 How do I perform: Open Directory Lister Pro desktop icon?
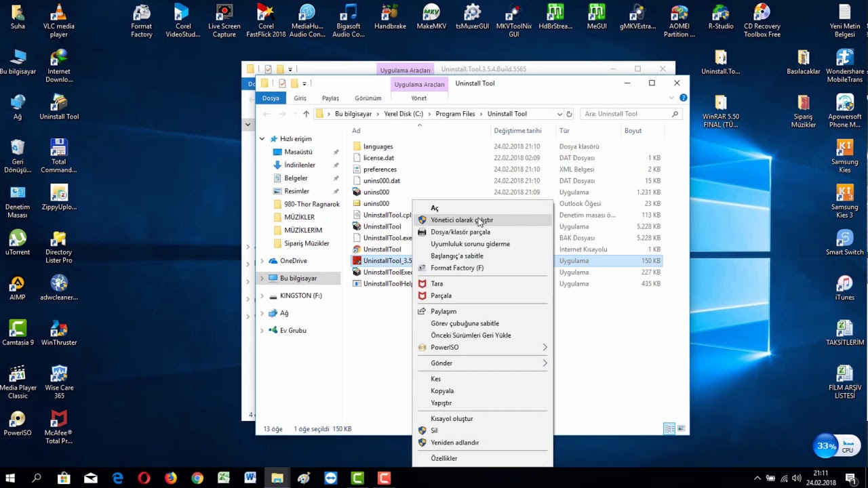(58, 247)
